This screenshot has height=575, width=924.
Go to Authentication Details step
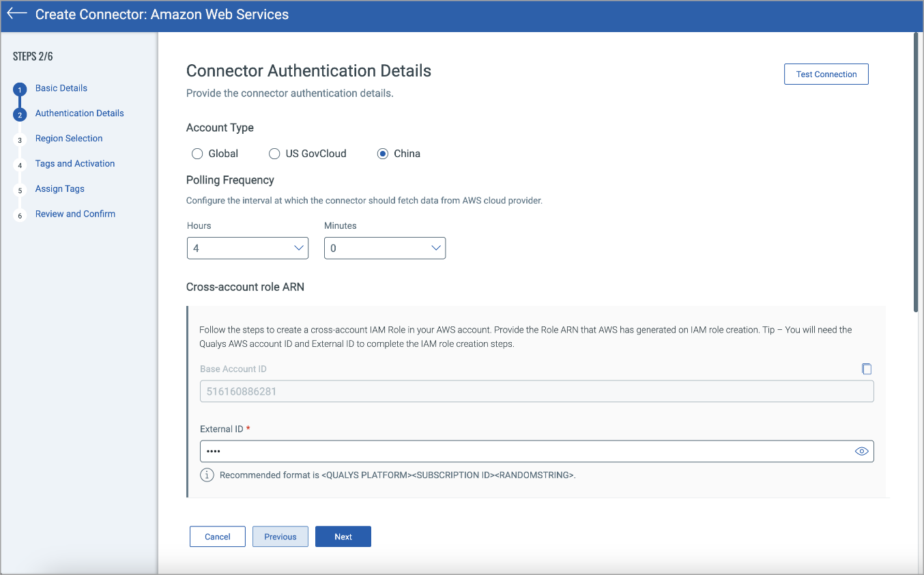[80, 113]
